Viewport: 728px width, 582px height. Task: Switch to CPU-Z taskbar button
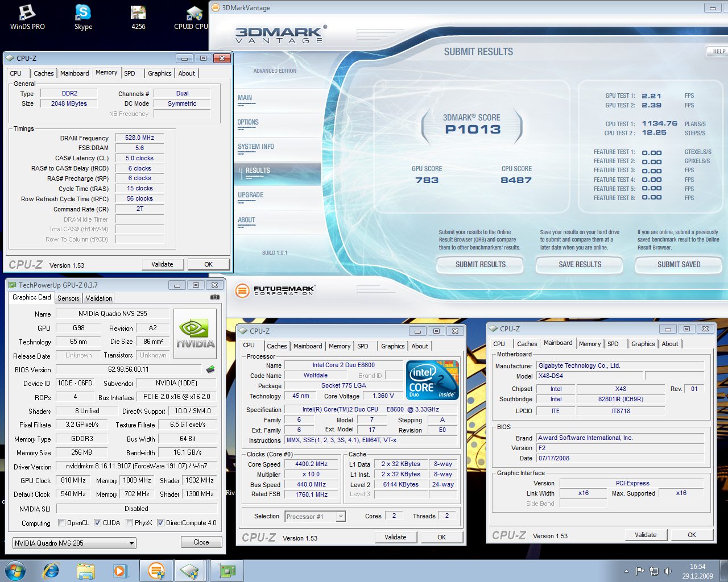pyautogui.click(x=190, y=571)
